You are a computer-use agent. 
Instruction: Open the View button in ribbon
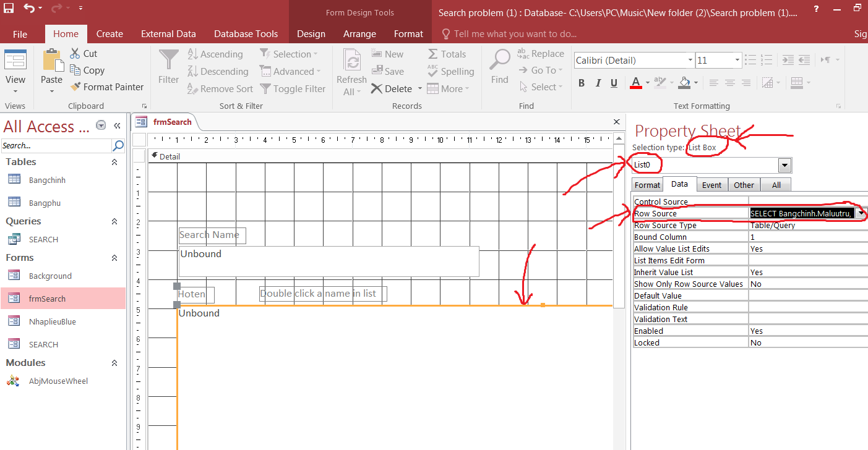tap(15, 72)
